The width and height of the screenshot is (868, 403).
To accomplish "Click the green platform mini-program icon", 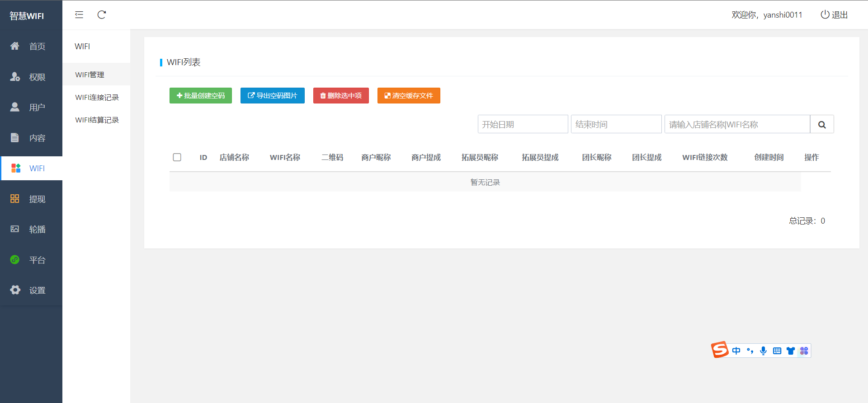I will 15,259.
